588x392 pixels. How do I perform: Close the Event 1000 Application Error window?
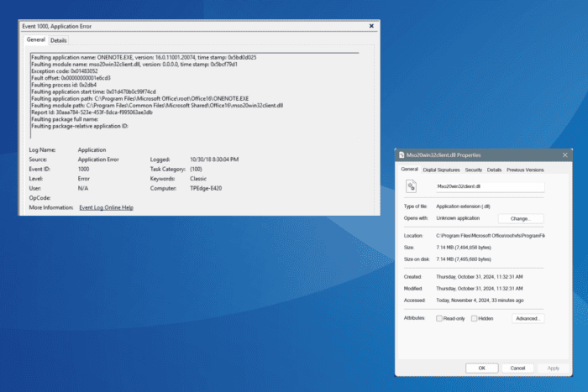point(371,26)
